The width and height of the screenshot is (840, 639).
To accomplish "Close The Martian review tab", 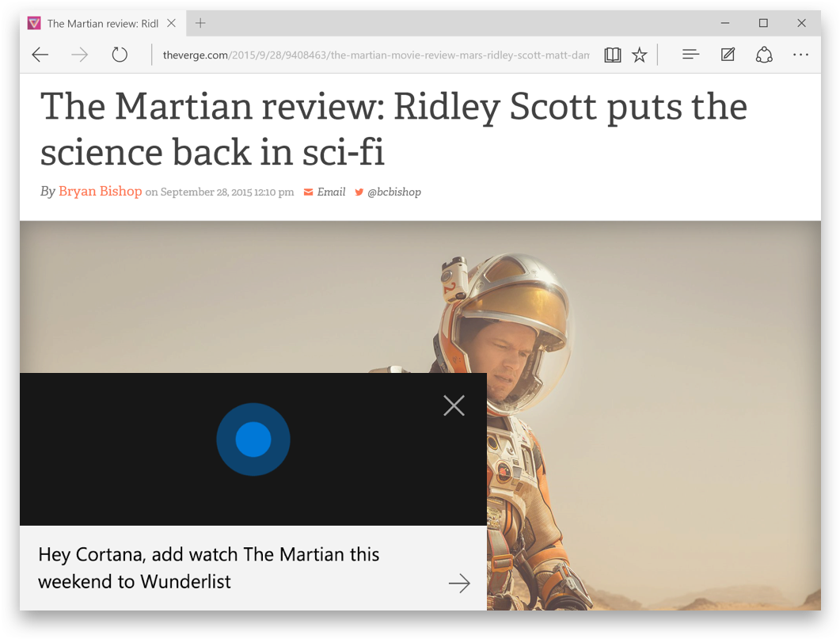I will coord(172,23).
